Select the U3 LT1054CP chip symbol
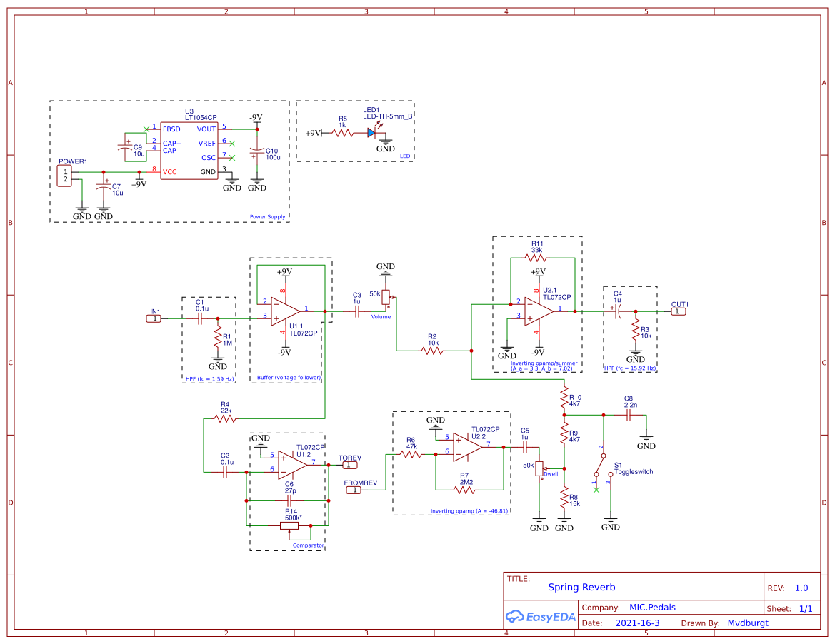Screen dimensions: 835x644 tap(189, 151)
